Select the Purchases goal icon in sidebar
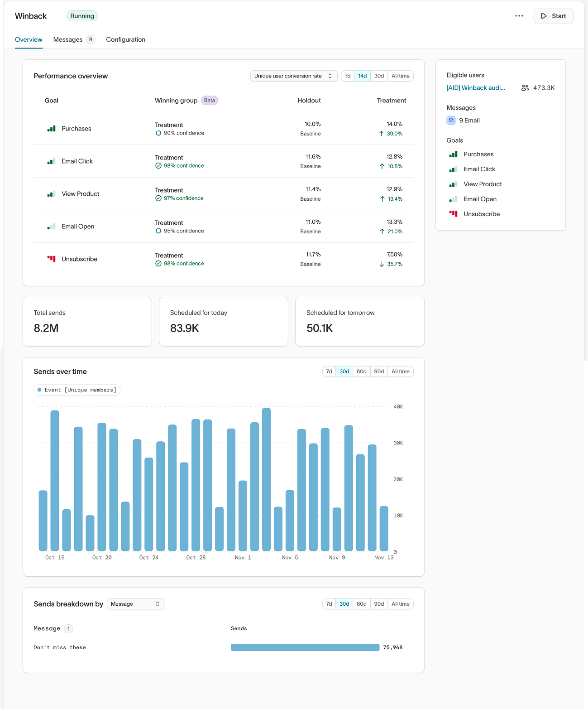 (453, 154)
